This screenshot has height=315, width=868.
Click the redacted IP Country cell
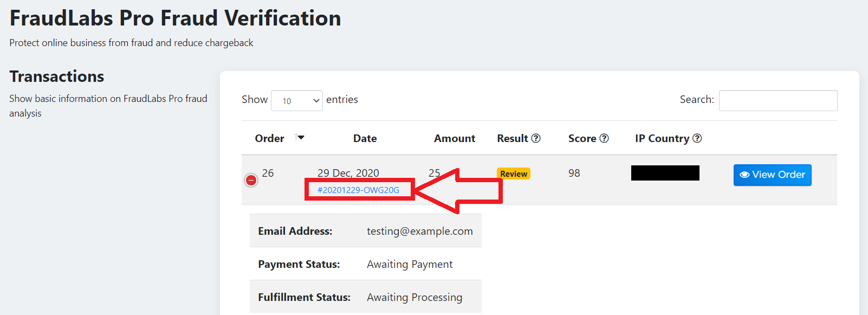pyautogui.click(x=665, y=173)
